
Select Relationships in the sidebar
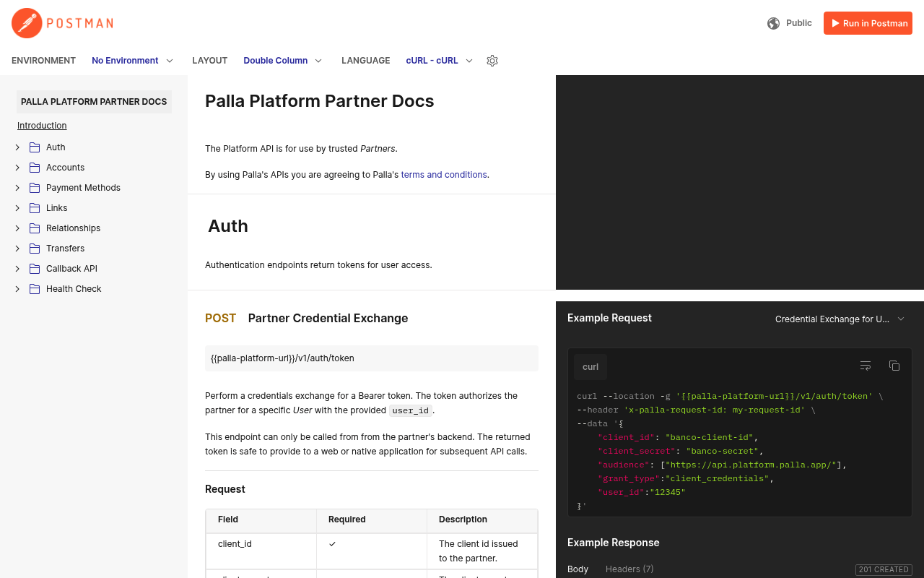pos(73,228)
